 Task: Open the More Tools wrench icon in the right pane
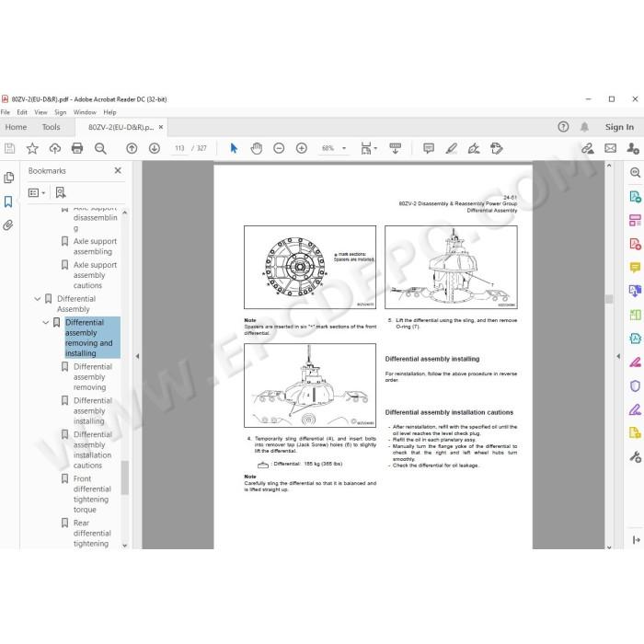(x=635, y=456)
